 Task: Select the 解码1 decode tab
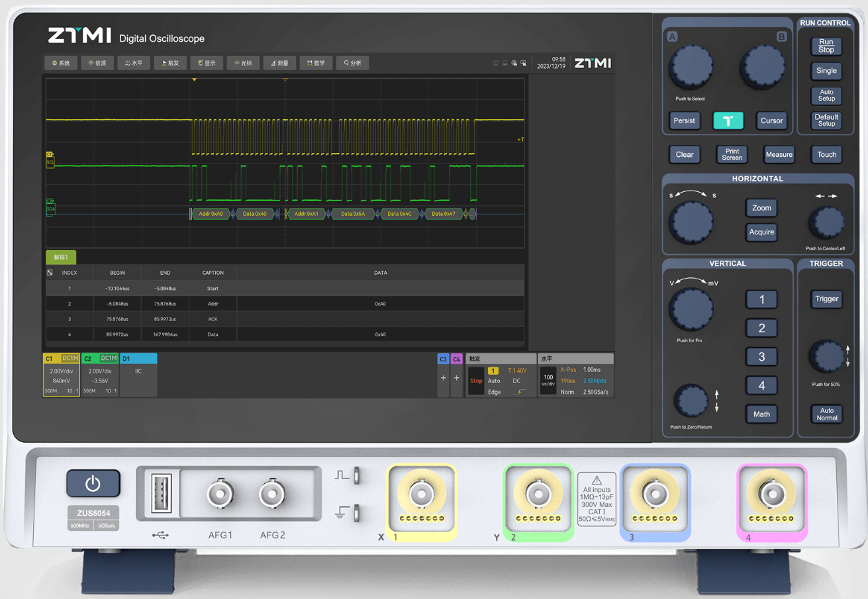pos(61,257)
